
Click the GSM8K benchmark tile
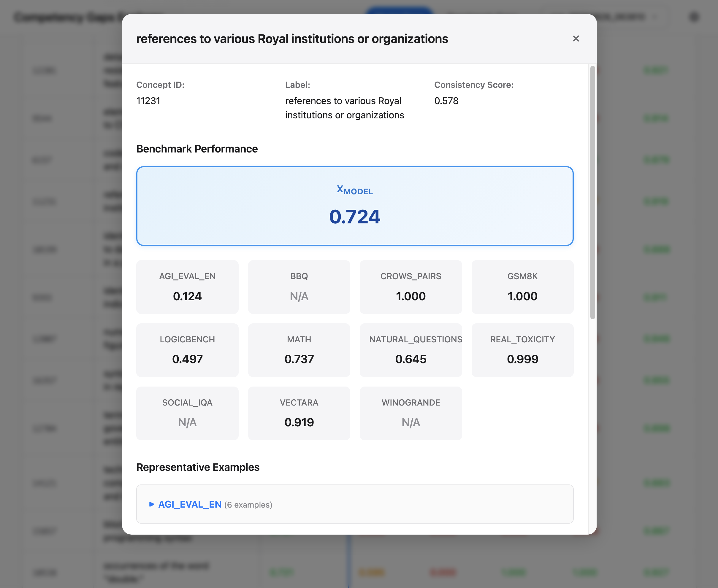pos(522,287)
